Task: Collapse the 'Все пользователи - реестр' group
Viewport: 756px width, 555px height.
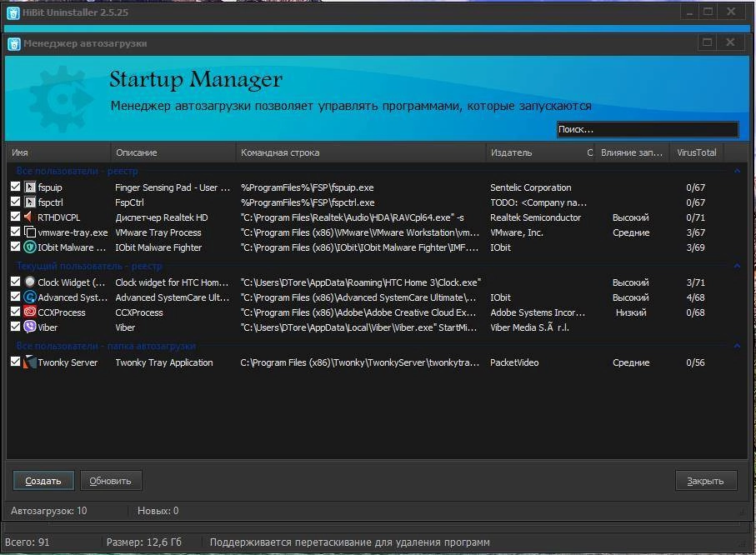Action: pos(737,171)
